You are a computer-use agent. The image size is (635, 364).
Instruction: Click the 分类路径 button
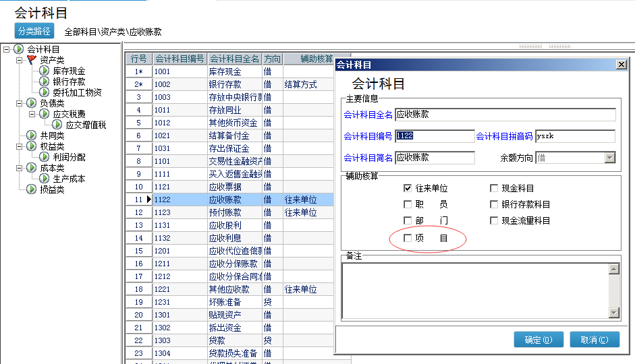click(x=34, y=31)
